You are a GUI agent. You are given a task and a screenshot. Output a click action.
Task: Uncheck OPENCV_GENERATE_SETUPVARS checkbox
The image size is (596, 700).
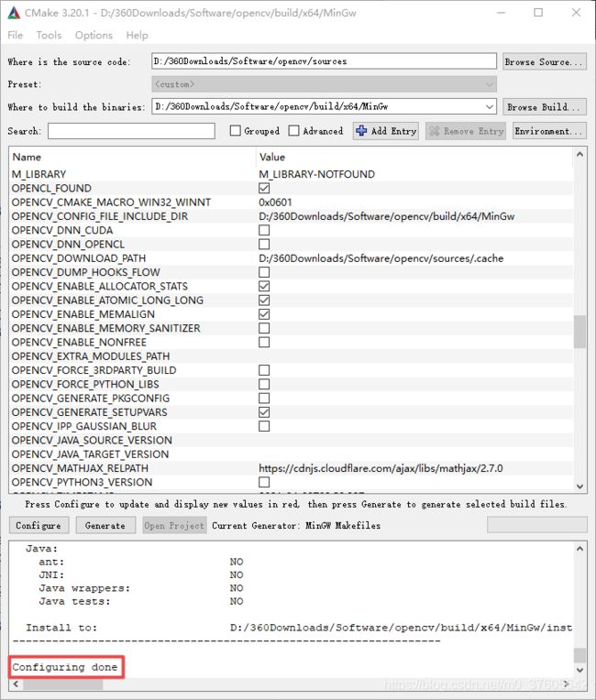click(264, 412)
